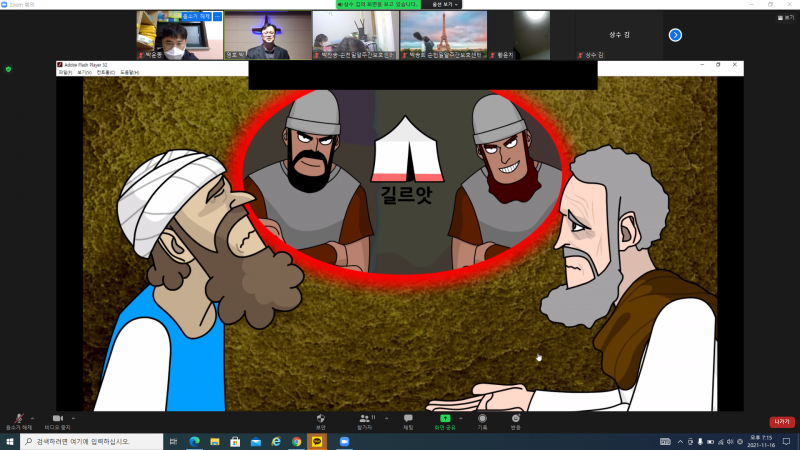Launch Internet Explorer from the taskbar
The width and height of the screenshot is (800, 450).
276,441
